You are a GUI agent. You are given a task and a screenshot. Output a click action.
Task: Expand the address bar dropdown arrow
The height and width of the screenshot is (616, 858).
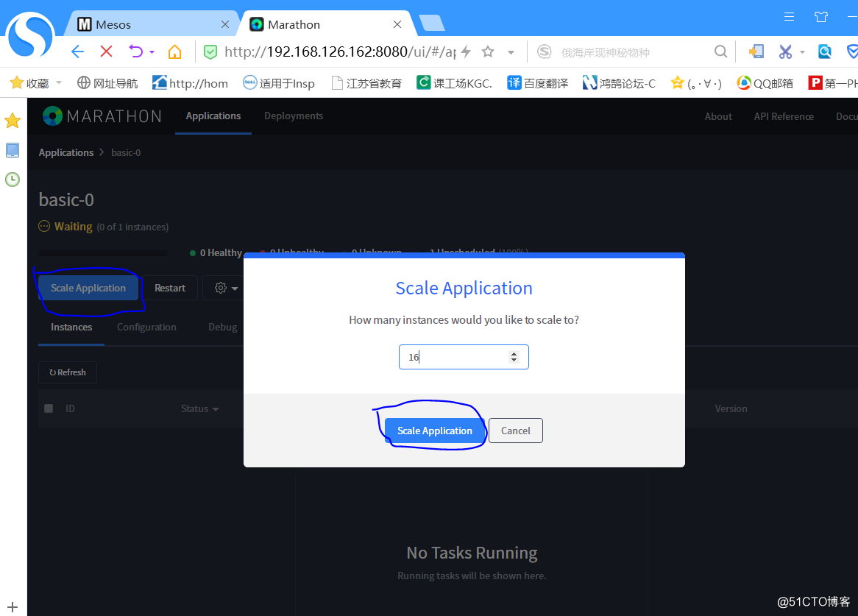tap(511, 52)
